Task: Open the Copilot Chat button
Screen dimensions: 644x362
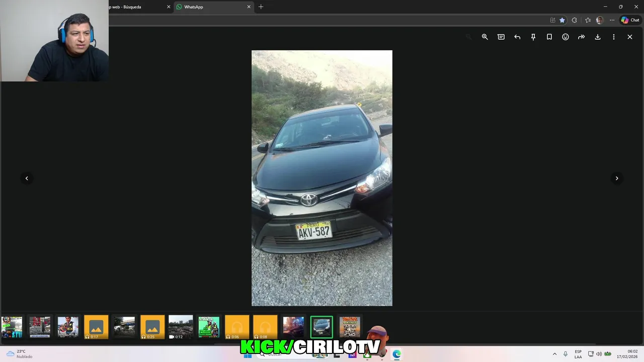Action: [630, 20]
